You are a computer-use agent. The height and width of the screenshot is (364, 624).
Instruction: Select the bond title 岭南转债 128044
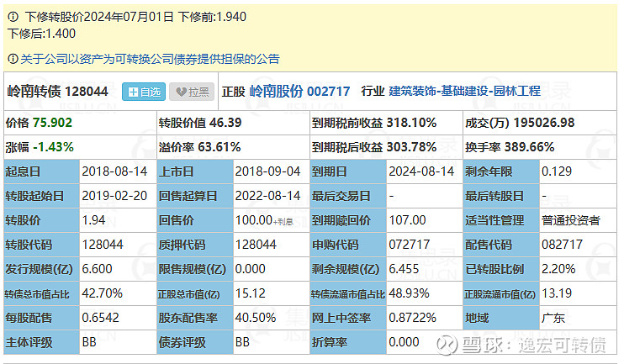click(x=58, y=92)
